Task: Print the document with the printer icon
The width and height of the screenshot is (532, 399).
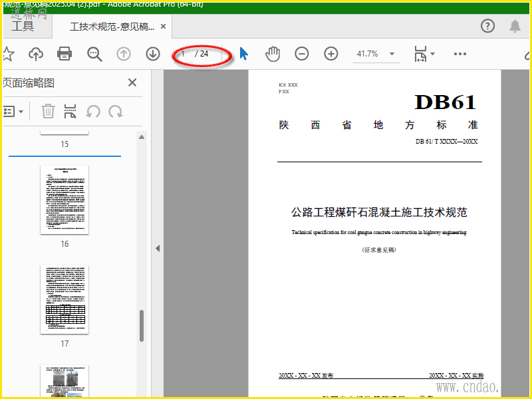Action: [x=64, y=54]
